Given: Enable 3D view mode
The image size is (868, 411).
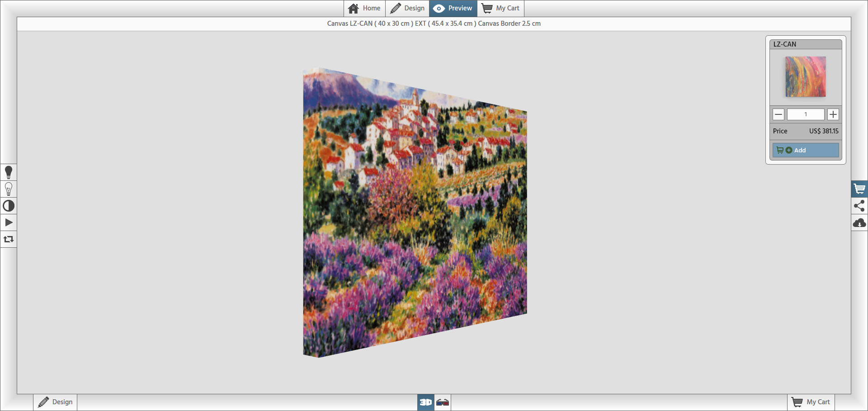Looking at the screenshot, I should [x=425, y=402].
